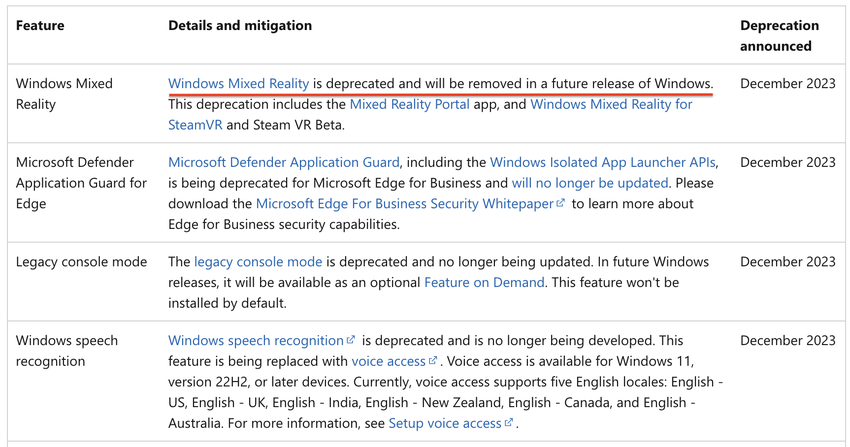This screenshot has height=447, width=850.
Task: Open Microsoft Edge For Business Security Whitepaper link
Action: point(404,203)
